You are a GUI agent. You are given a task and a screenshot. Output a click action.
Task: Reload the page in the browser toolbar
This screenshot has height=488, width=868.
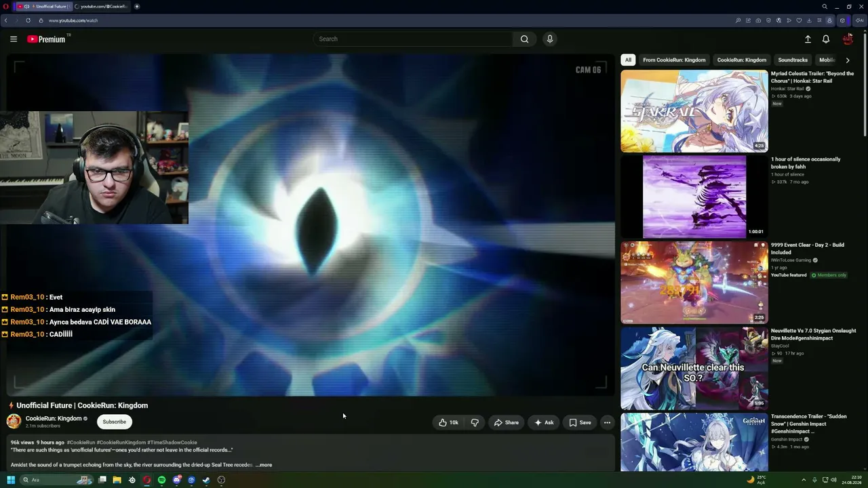click(28, 20)
